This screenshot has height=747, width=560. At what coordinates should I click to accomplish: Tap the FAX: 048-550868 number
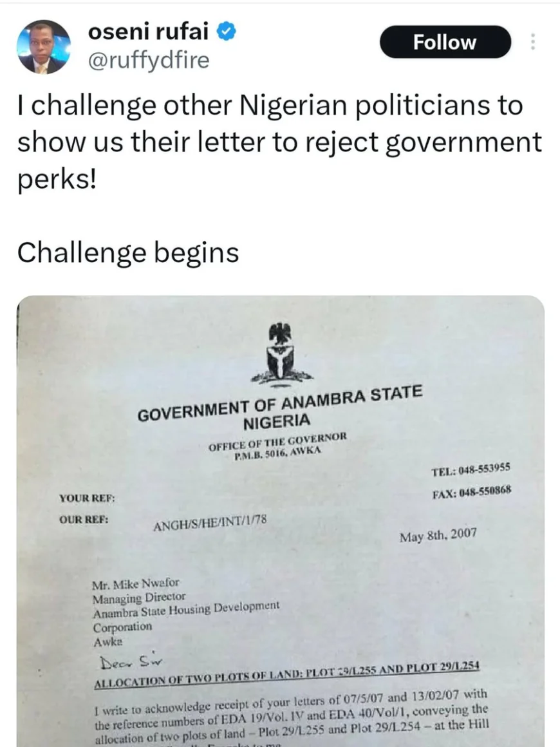click(x=472, y=491)
